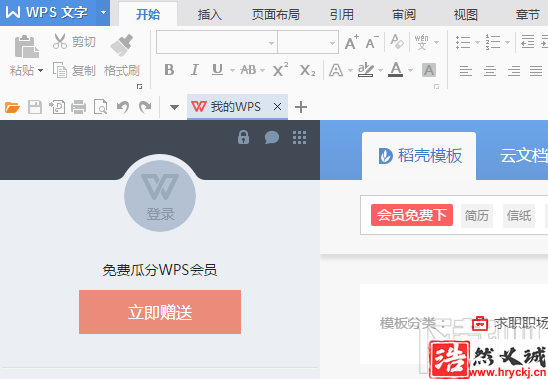Image resolution: width=548 pixels, height=379 pixels.
Task: Insert a numbered list
Action: click(493, 42)
